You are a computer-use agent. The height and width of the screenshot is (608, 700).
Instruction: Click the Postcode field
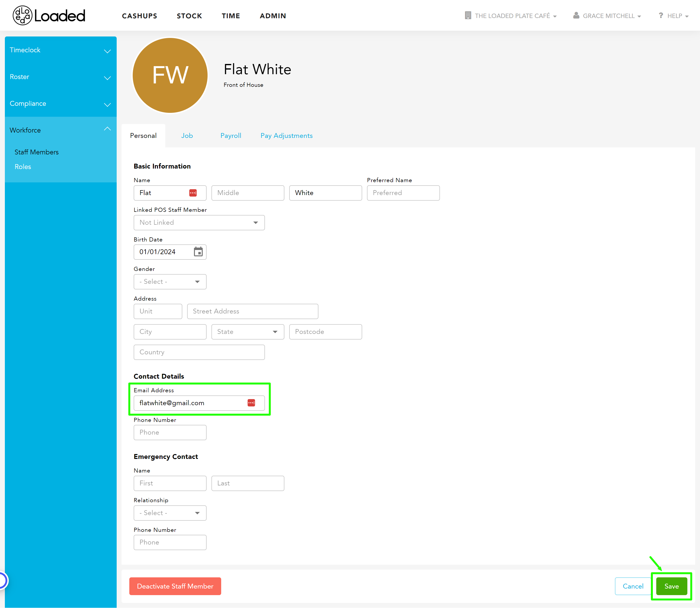pyautogui.click(x=326, y=332)
